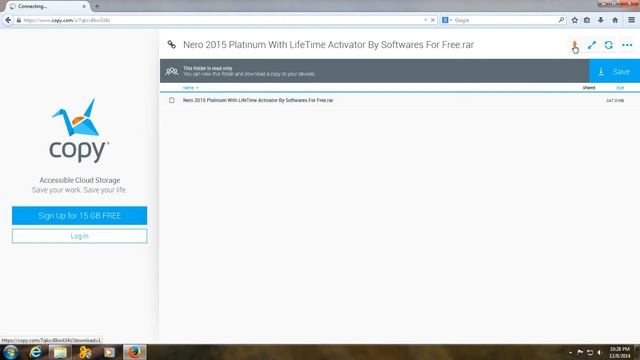Open the address bar history dropdown arrow

pyautogui.click(x=425, y=20)
